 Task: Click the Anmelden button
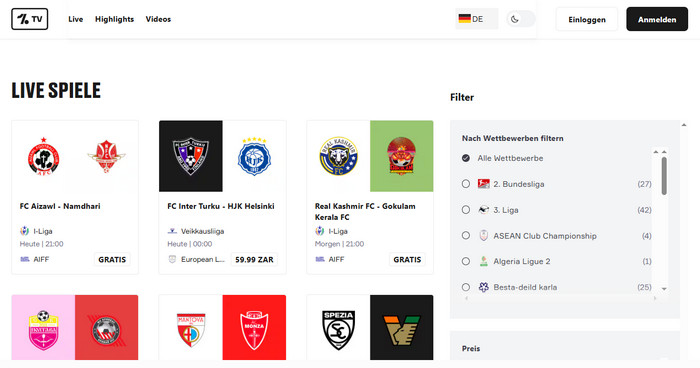657,19
